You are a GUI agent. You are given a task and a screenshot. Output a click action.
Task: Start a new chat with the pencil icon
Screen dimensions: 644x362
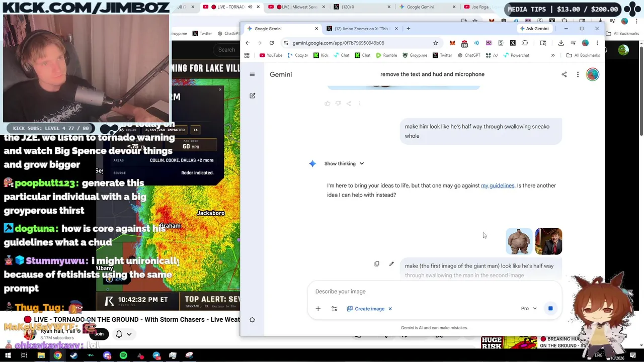point(252,96)
